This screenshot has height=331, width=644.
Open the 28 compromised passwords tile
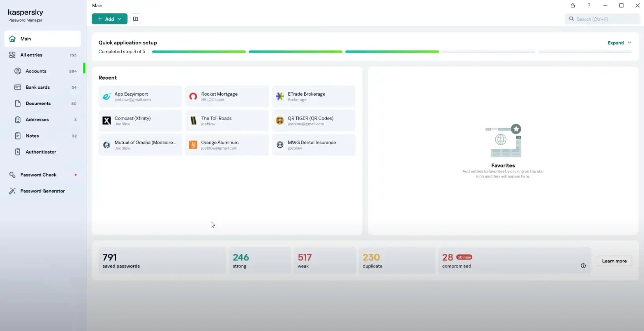(x=508, y=261)
